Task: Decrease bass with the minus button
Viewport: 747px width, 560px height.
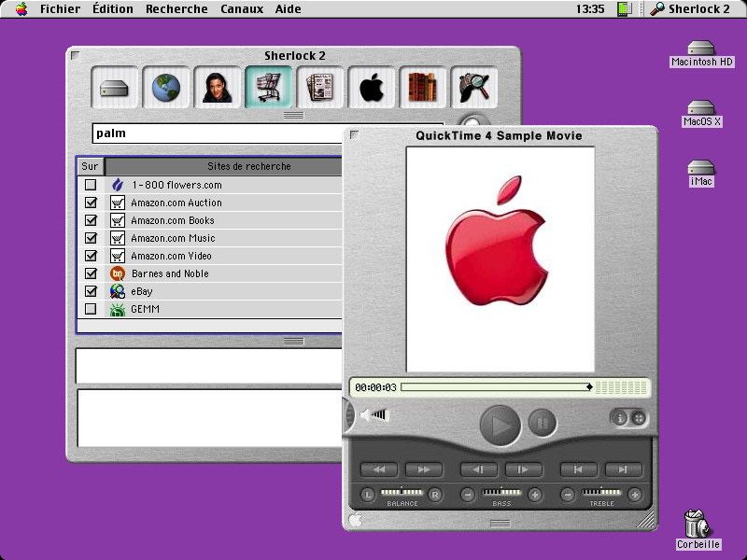Action: coord(468,495)
